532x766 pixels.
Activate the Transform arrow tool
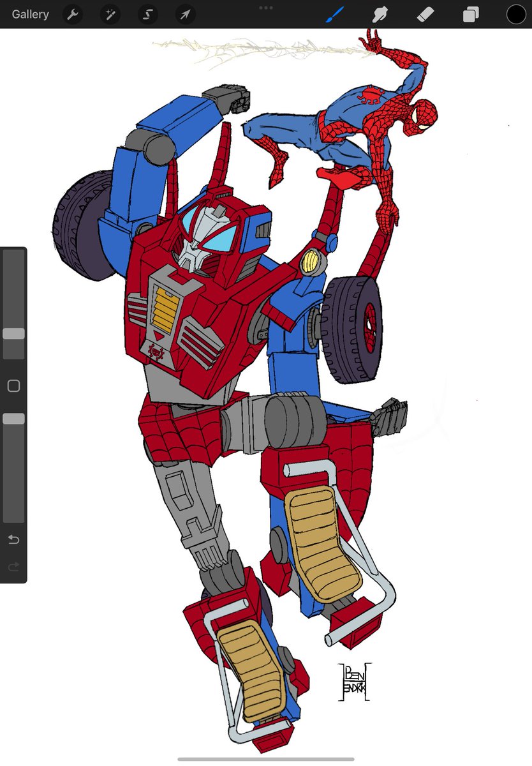pos(186,14)
